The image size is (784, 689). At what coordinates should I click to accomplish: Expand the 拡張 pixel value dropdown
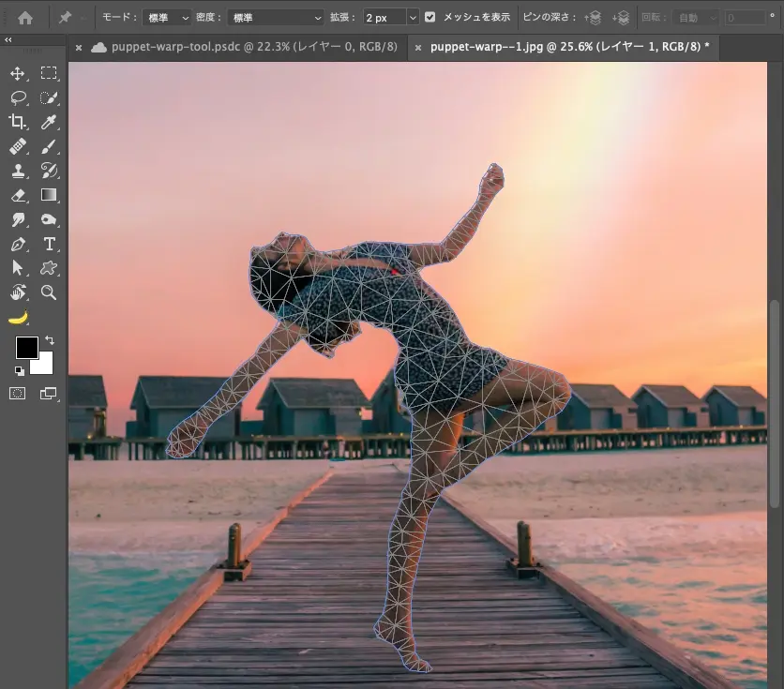pyautogui.click(x=412, y=18)
